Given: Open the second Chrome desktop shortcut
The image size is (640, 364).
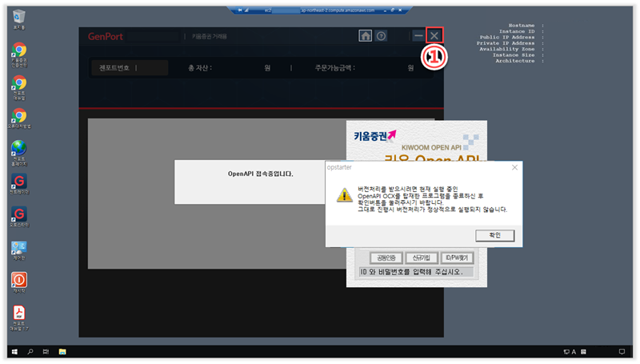Looking at the screenshot, I should point(19,83).
